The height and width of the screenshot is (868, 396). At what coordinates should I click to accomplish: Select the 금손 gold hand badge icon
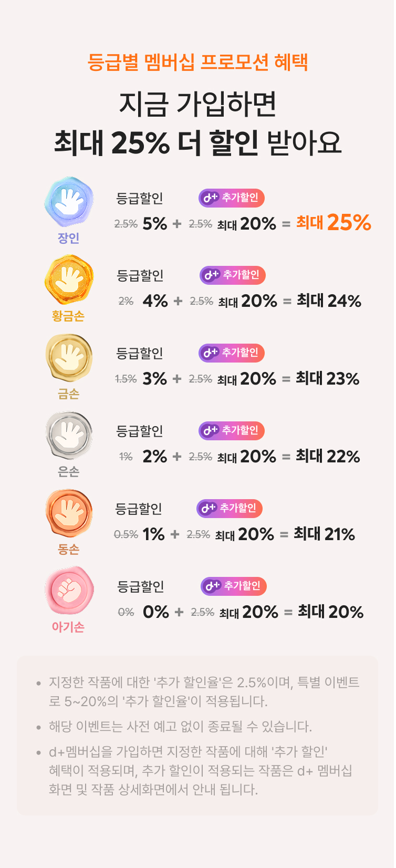(69, 358)
